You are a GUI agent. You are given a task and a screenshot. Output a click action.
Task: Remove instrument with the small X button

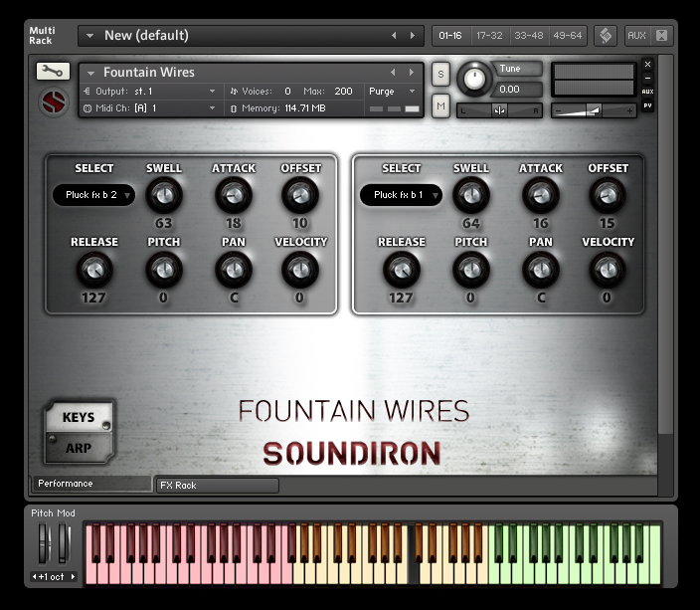[647, 65]
